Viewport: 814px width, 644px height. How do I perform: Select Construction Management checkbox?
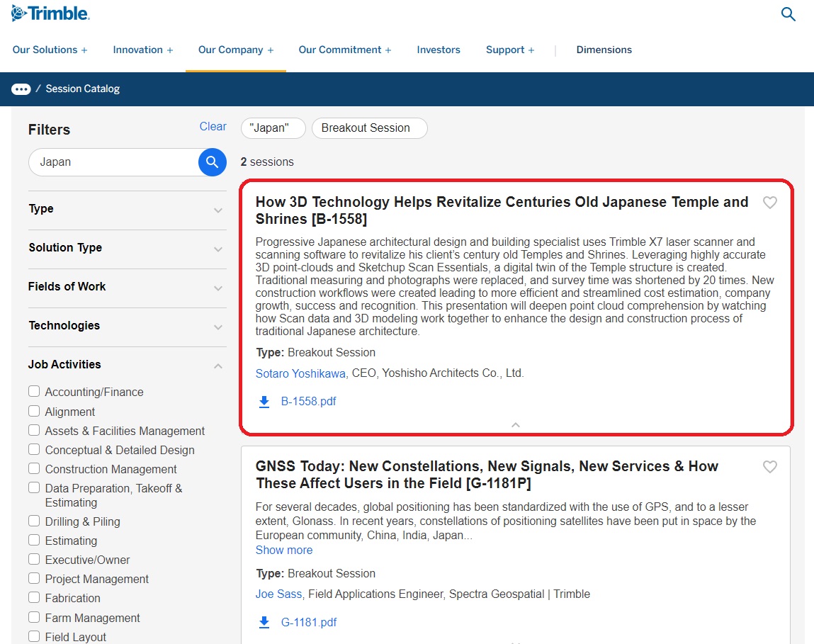[34, 469]
